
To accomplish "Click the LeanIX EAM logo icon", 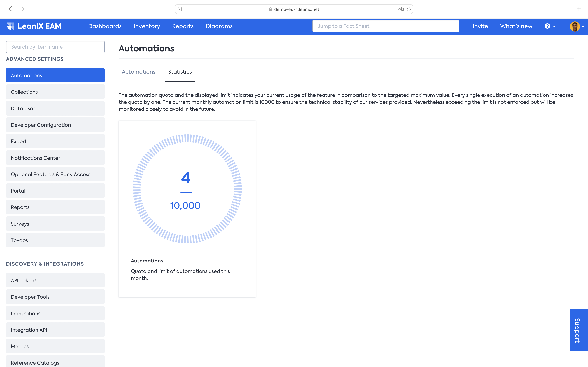I will (x=11, y=26).
